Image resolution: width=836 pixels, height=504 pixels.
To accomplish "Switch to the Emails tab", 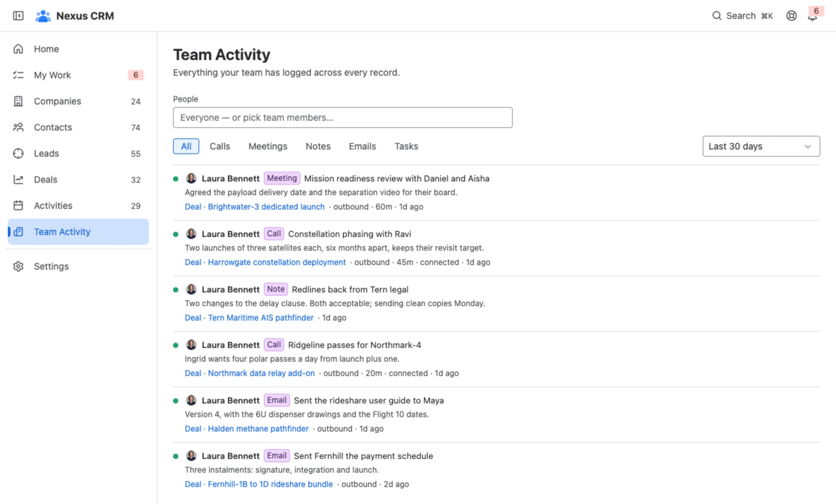I will point(362,146).
